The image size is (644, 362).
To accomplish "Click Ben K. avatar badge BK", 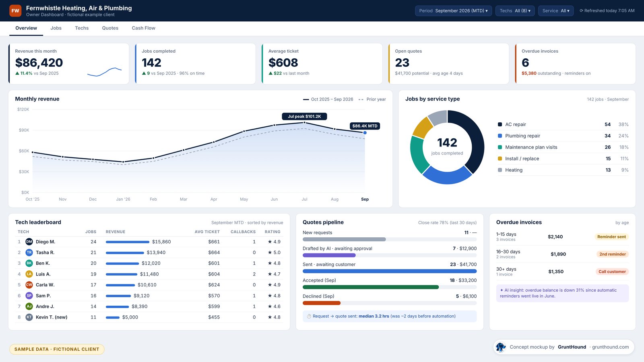I will point(29,263).
